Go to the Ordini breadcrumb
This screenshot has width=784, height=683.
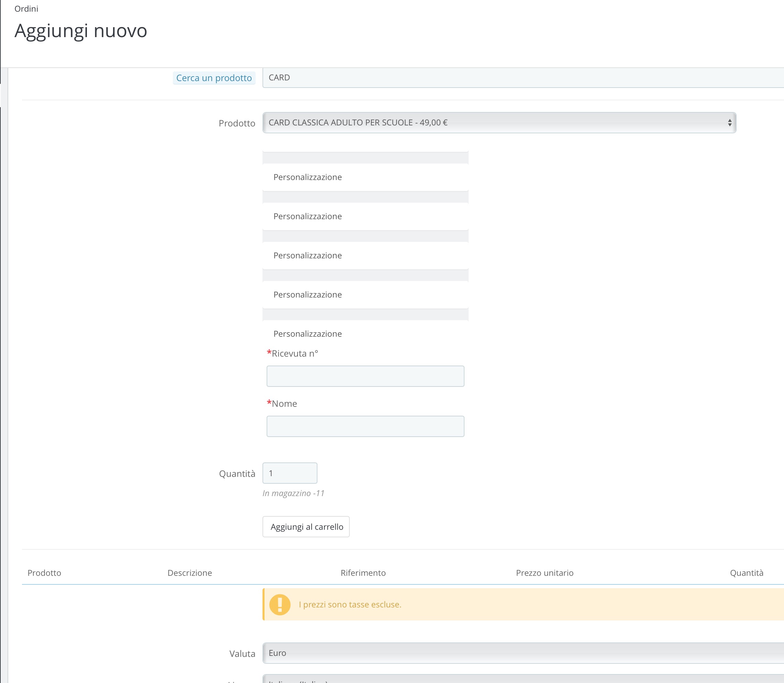(26, 9)
